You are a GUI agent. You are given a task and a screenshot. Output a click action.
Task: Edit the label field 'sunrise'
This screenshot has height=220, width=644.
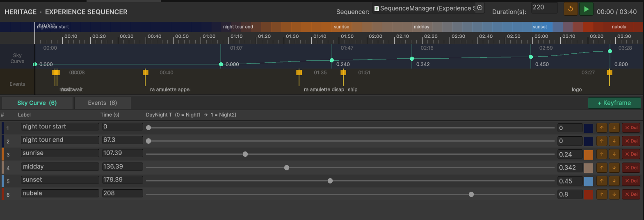pyautogui.click(x=60, y=153)
